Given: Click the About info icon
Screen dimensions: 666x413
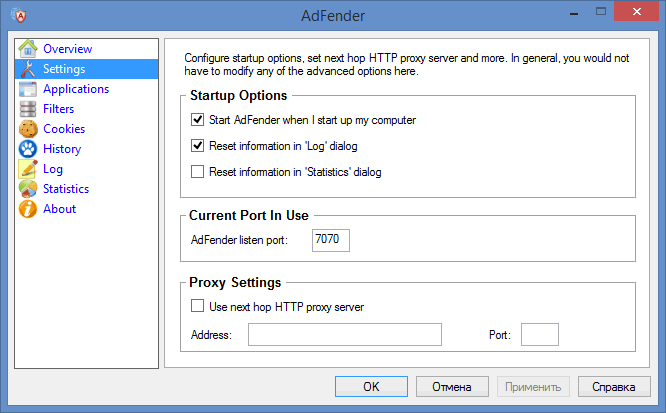Looking at the screenshot, I should pos(27,209).
